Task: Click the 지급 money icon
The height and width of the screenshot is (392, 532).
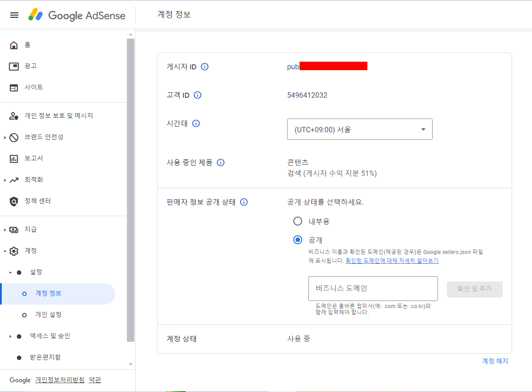Action: tap(14, 230)
